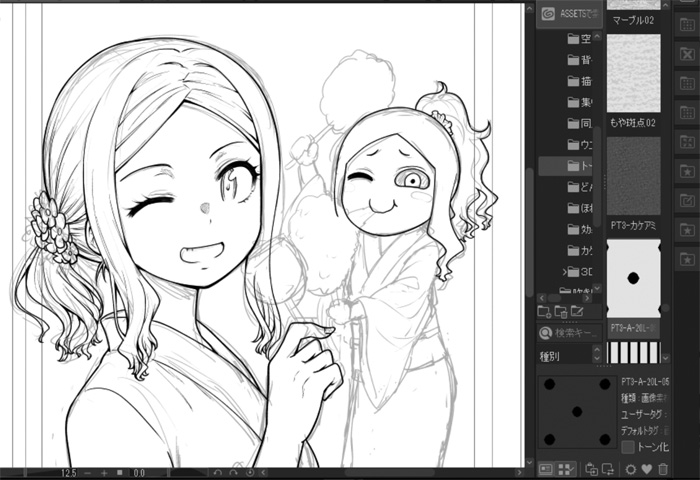Image resolution: width=700 pixels, height=480 pixels.
Task: Select the PT3-カケアミ material thumbnail
Action: pos(633,176)
